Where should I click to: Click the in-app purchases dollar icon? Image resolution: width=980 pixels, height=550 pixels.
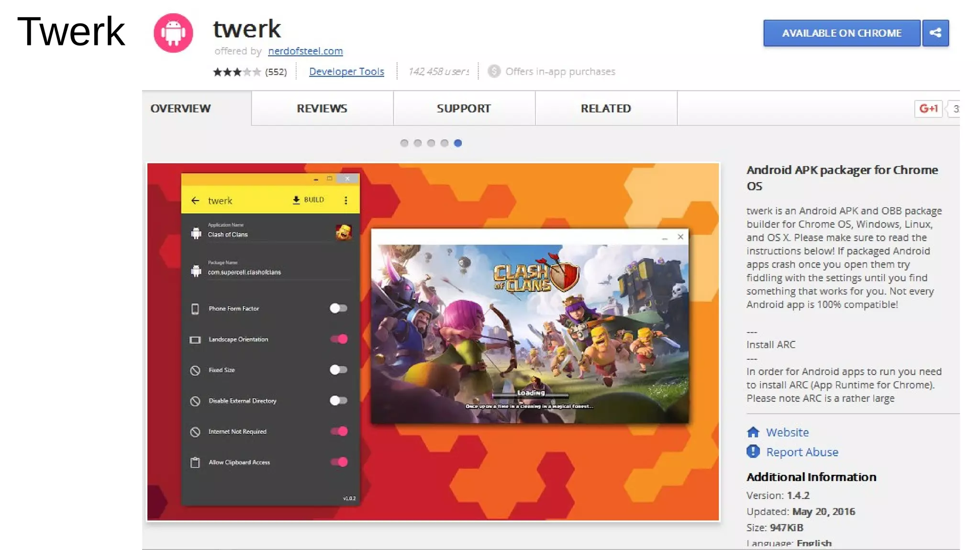click(x=494, y=71)
